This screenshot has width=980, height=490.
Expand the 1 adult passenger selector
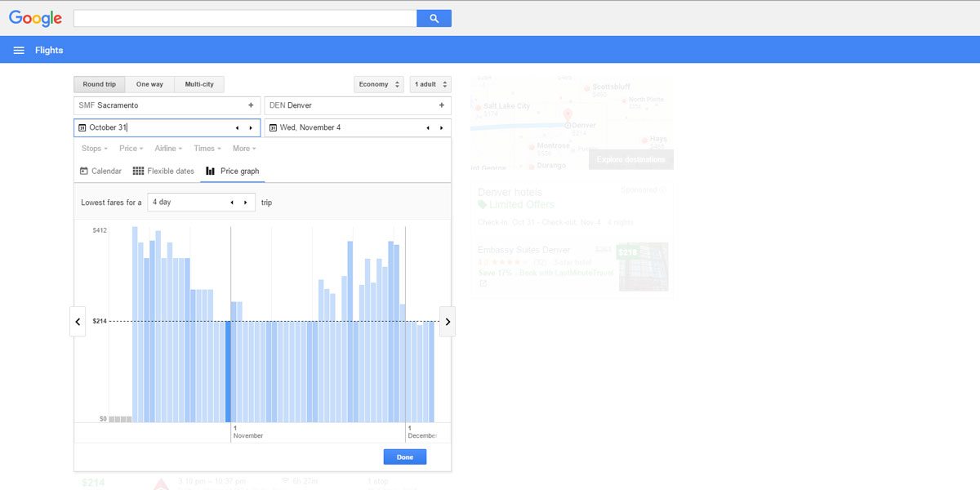coord(430,84)
